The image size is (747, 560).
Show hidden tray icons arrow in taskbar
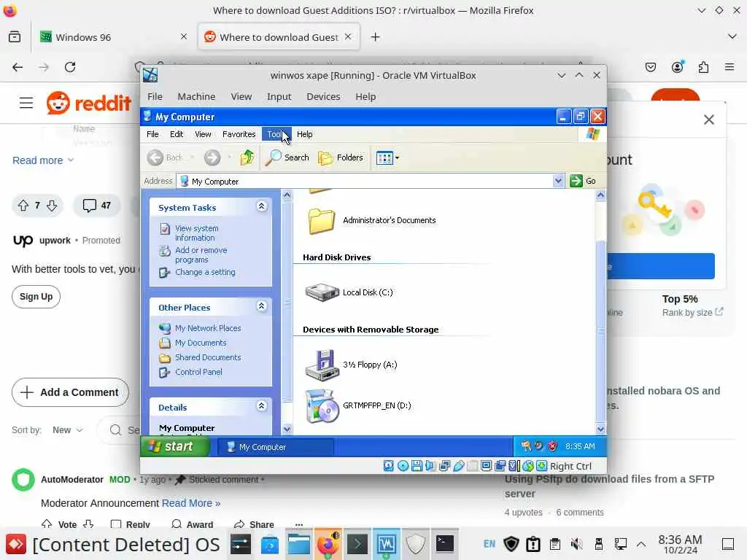pos(641,544)
